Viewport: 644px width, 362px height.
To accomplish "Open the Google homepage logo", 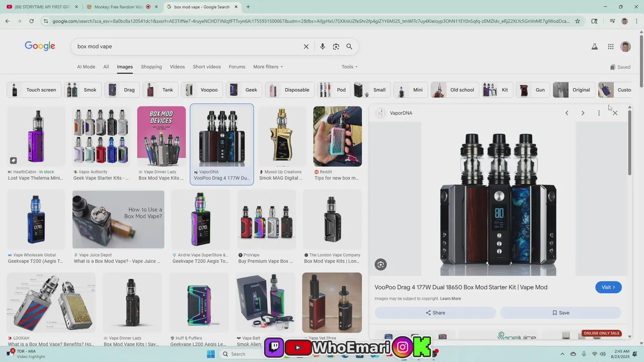I will tap(40, 46).
